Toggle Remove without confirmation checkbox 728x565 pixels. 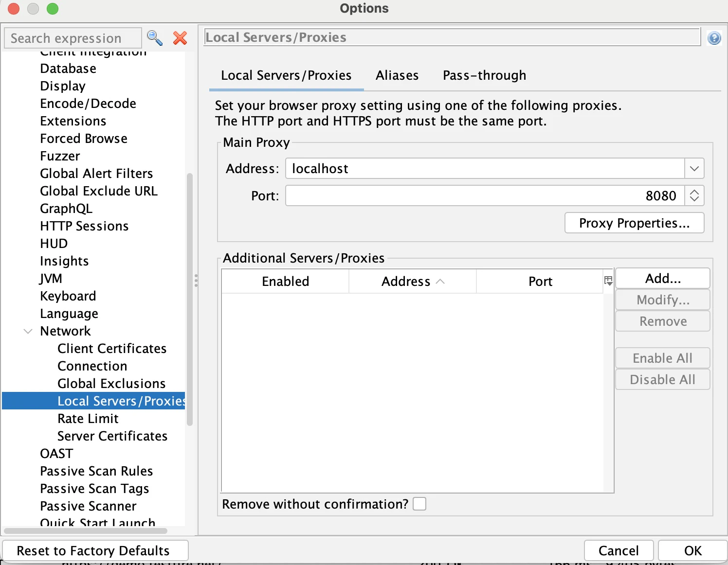pyautogui.click(x=419, y=504)
